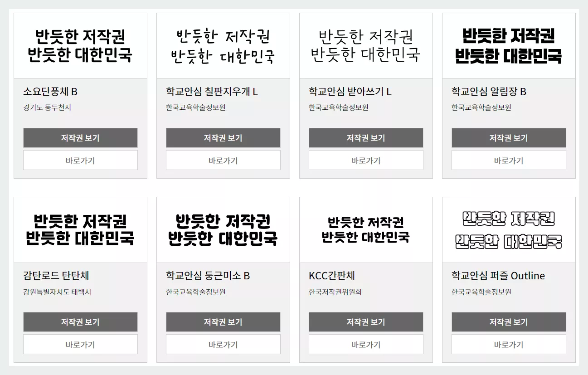
Task: Click the 소요단풍체 B font preview image
Action: (80, 45)
